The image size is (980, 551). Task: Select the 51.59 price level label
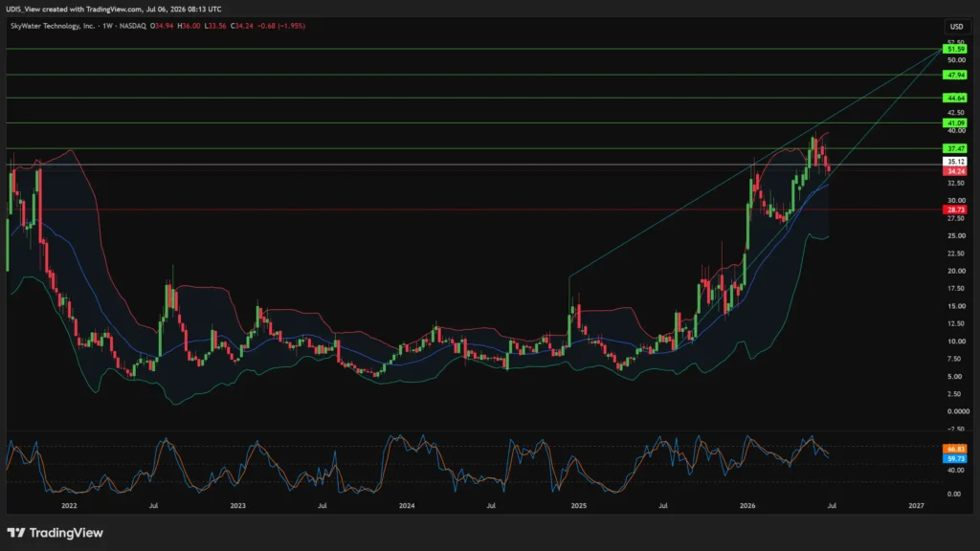956,49
